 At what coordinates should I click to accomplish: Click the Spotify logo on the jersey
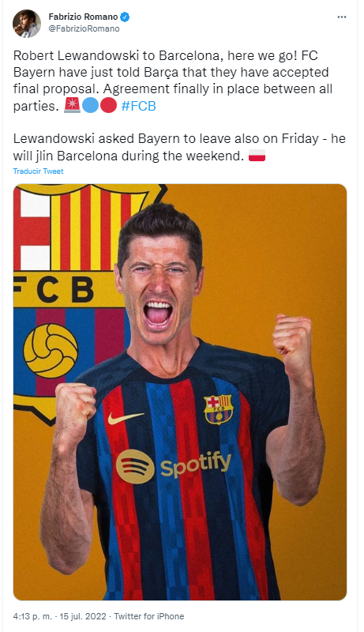(x=174, y=466)
